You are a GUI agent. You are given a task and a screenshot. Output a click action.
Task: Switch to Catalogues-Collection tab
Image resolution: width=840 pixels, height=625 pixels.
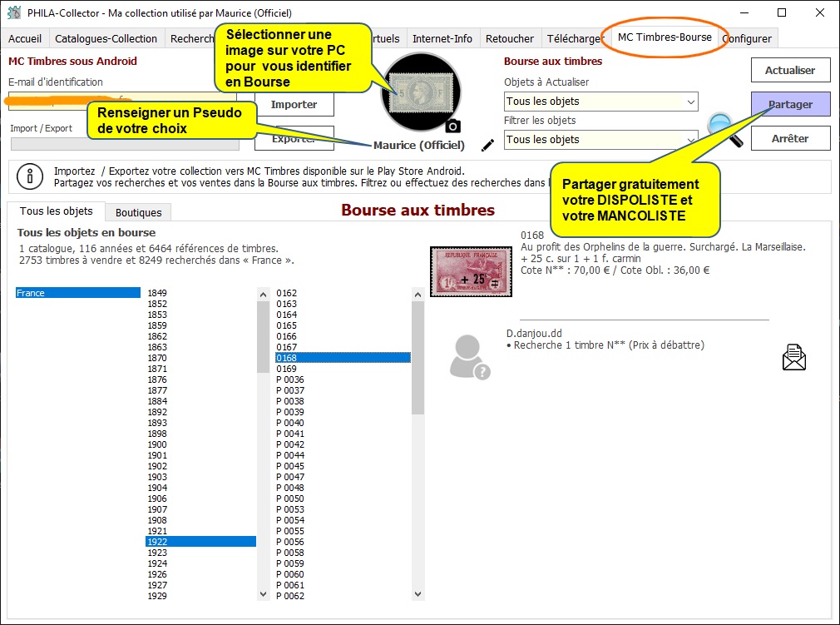[106, 38]
